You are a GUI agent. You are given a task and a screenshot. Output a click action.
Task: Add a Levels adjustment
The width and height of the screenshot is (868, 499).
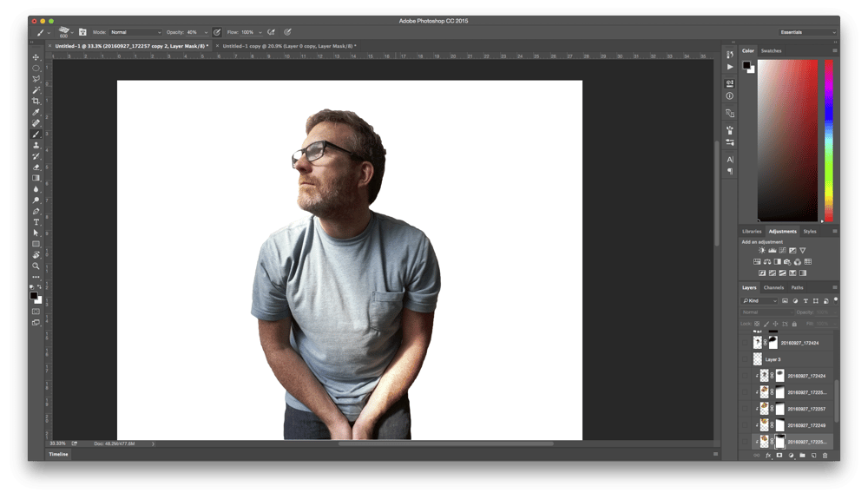click(773, 251)
